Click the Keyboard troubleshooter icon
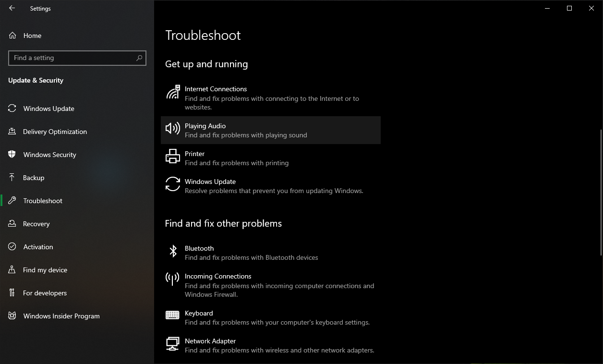 coord(172,315)
